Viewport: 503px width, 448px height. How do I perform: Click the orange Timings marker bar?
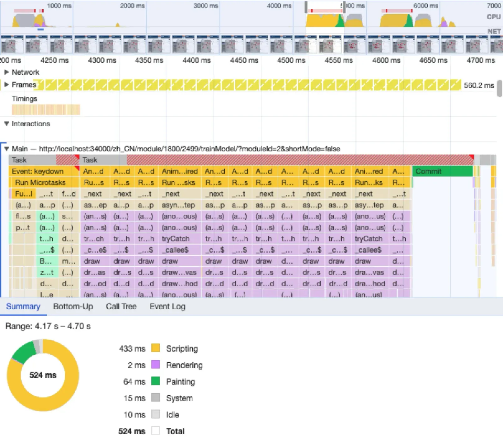click(x=46, y=110)
